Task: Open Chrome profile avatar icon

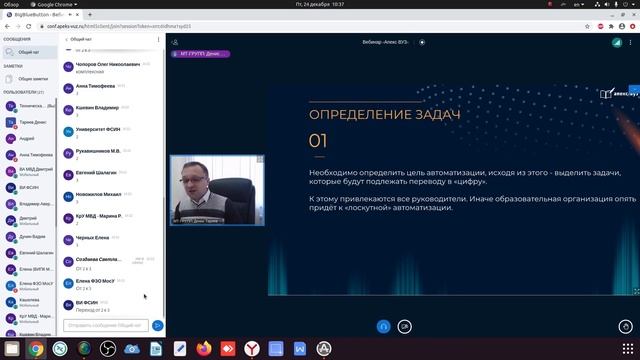Action: coord(622,26)
